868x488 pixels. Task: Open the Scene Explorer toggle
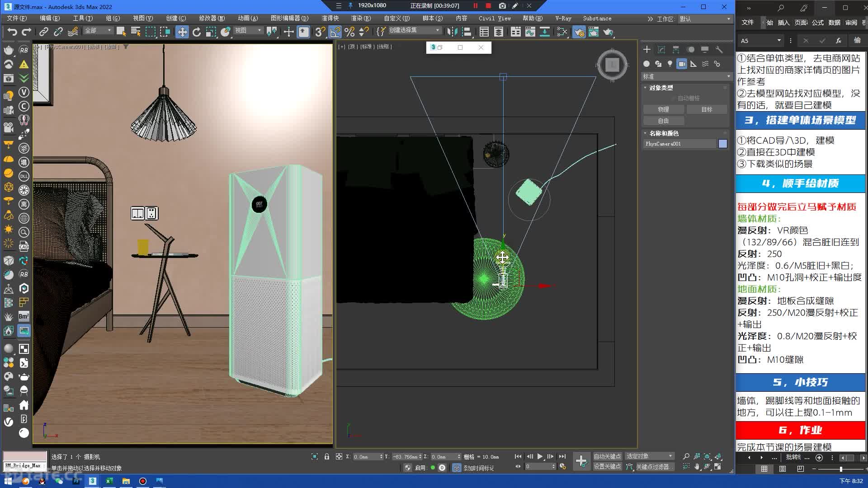484,32
